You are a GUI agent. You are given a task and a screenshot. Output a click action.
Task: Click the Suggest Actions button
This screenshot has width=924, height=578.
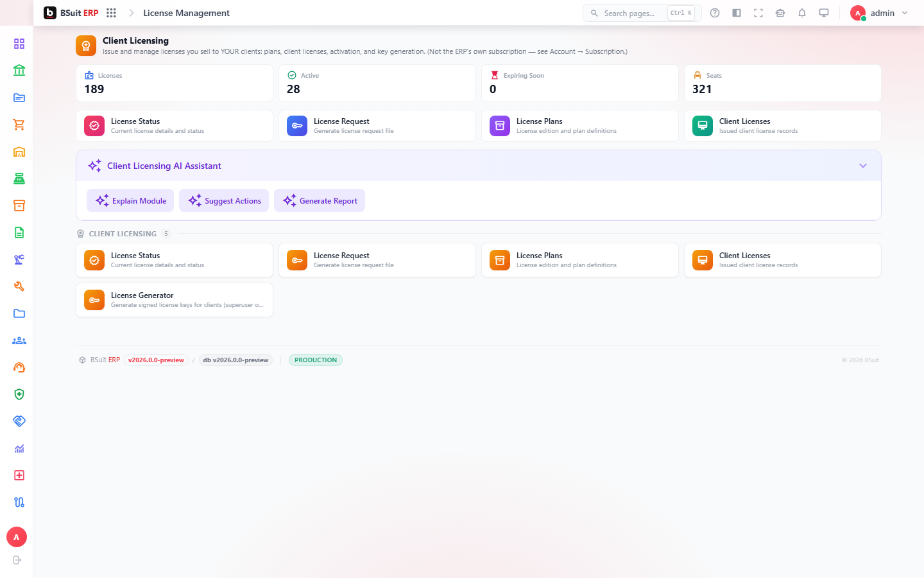(224, 200)
